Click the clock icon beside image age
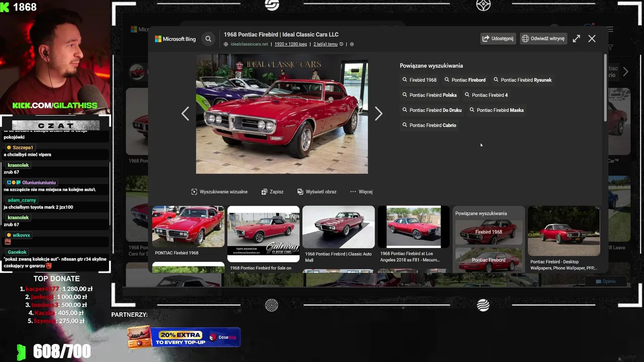Image resolution: width=644 pixels, height=362 pixels. point(342,44)
